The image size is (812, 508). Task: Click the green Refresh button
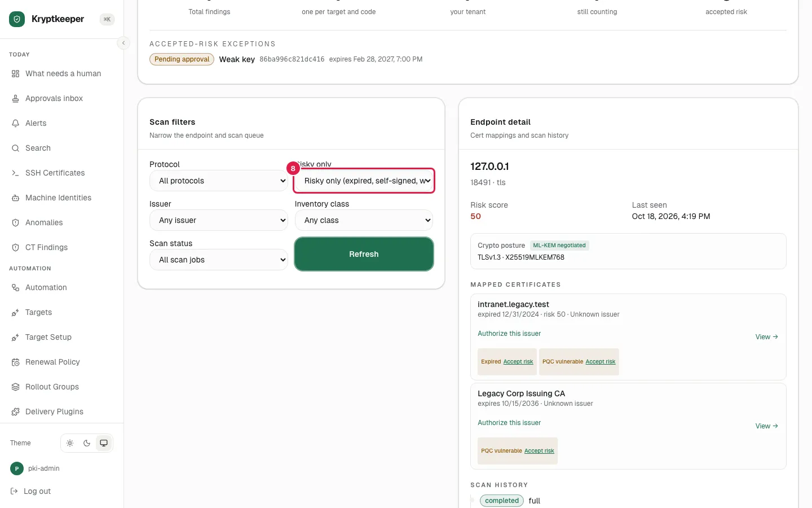click(x=364, y=254)
